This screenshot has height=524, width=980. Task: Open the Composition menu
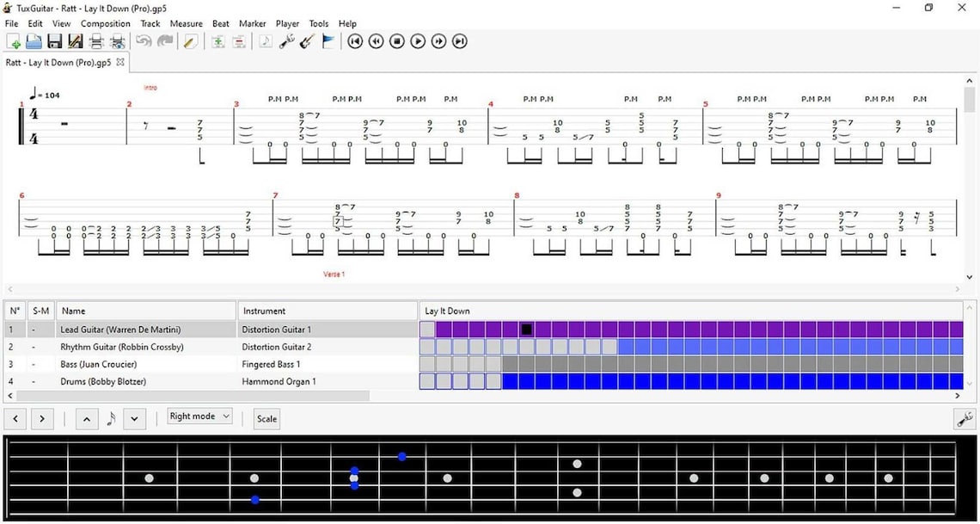click(x=105, y=23)
